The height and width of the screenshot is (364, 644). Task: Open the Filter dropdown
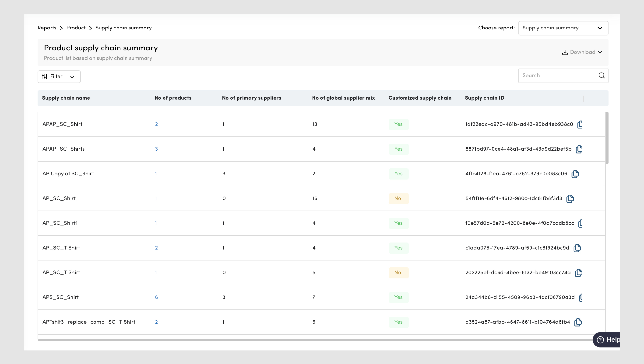click(59, 76)
